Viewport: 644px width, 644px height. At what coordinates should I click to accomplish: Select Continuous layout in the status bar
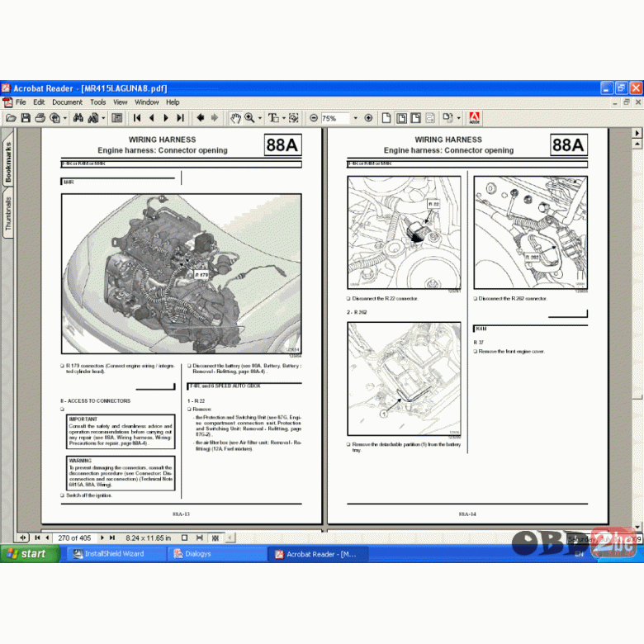pos(200,537)
